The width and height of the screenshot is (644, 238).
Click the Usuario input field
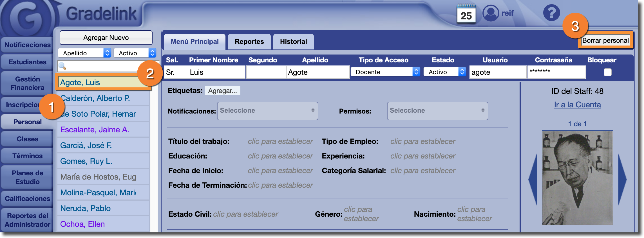coord(498,72)
